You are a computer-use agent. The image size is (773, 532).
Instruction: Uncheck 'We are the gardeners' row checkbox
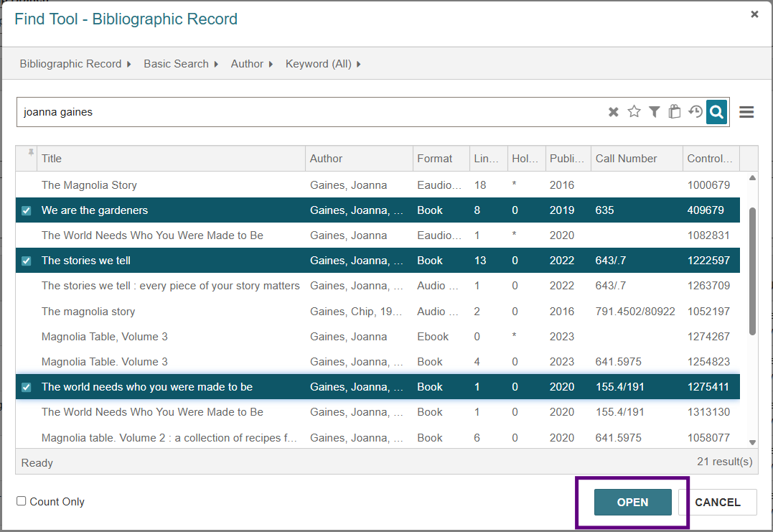coord(27,210)
